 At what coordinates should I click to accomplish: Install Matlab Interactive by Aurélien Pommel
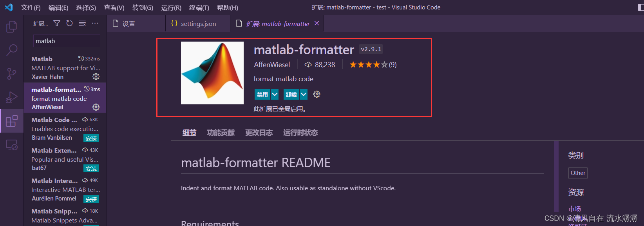[91, 199]
